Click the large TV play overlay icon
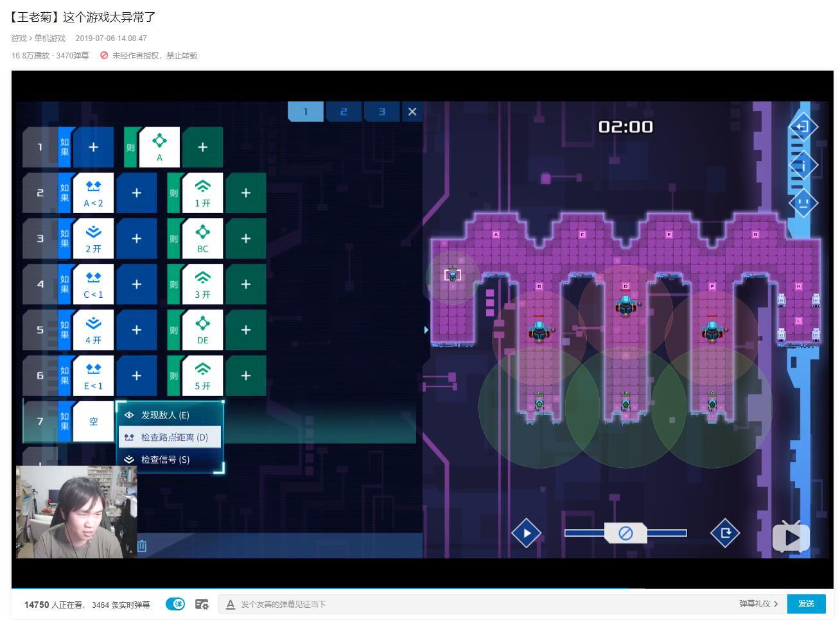 (791, 537)
